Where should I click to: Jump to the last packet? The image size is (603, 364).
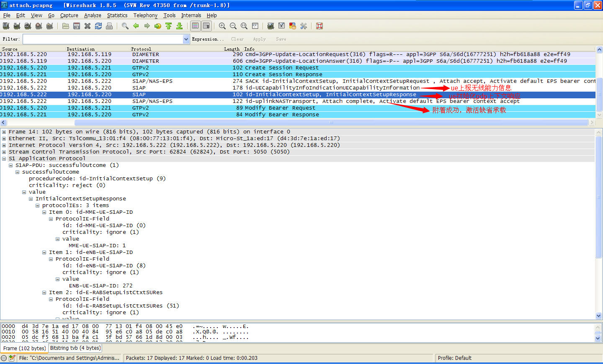pos(180,26)
